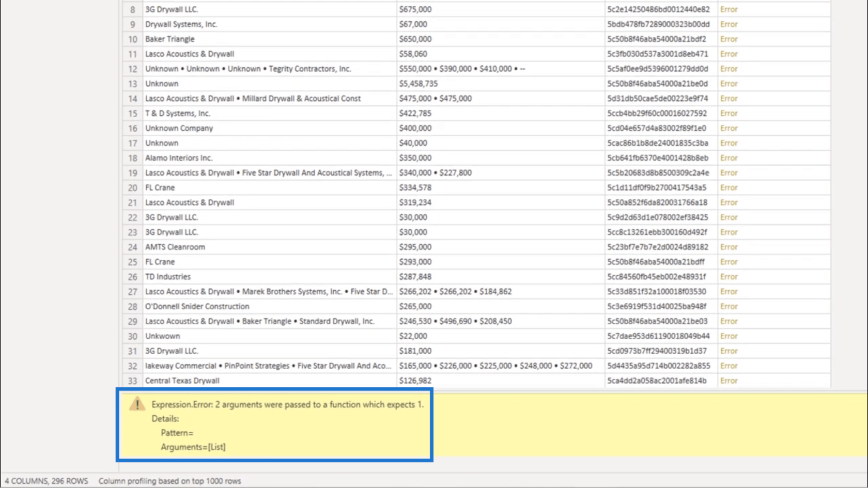Click the '4 COLUMNS, 296 ROWS' status text
The height and width of the screenshot is (488, 868).
[x=47, y=481]
